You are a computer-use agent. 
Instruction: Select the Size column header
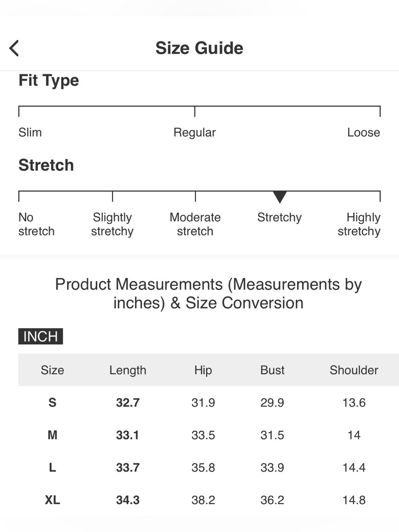tap(52, 370)
